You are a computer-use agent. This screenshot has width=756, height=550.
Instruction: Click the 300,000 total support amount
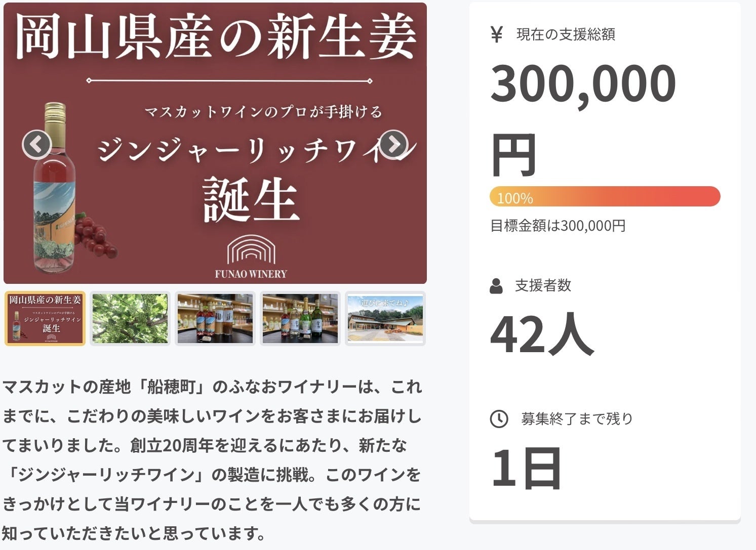(583, 84)
